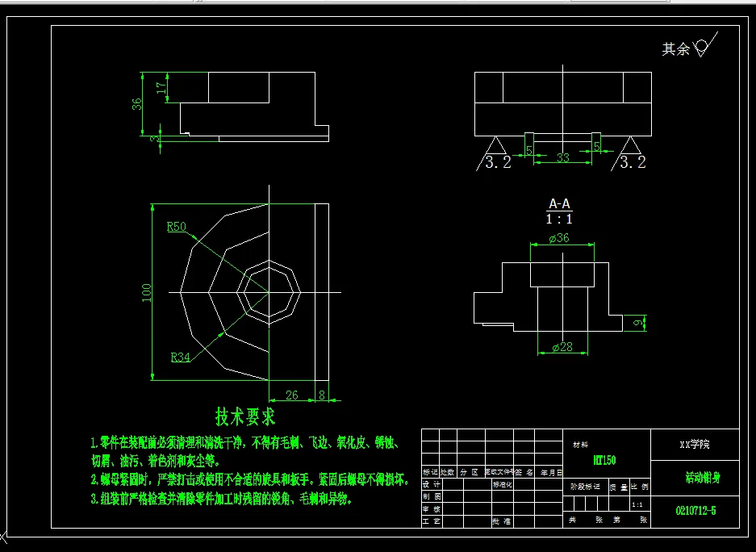The height and width of the screenshot is (552, 756).
Task: Click the 审核 row label
Action: click(x=431, y=509)
